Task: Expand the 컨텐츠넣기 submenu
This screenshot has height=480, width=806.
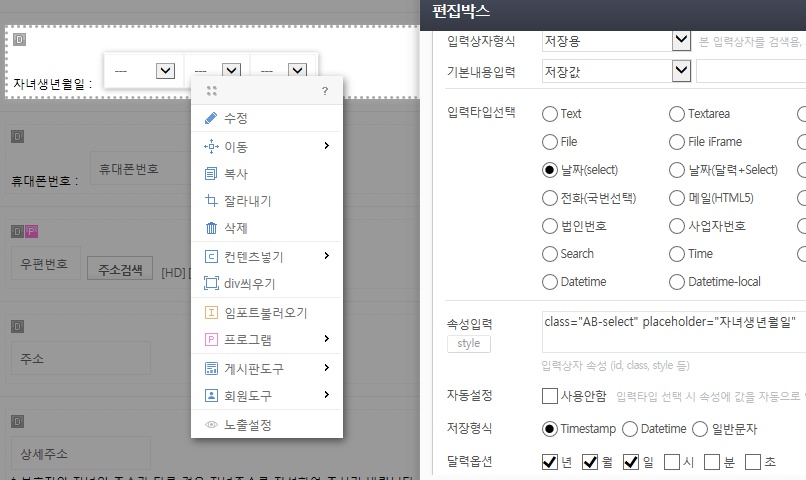Action: tap(266, 256)
